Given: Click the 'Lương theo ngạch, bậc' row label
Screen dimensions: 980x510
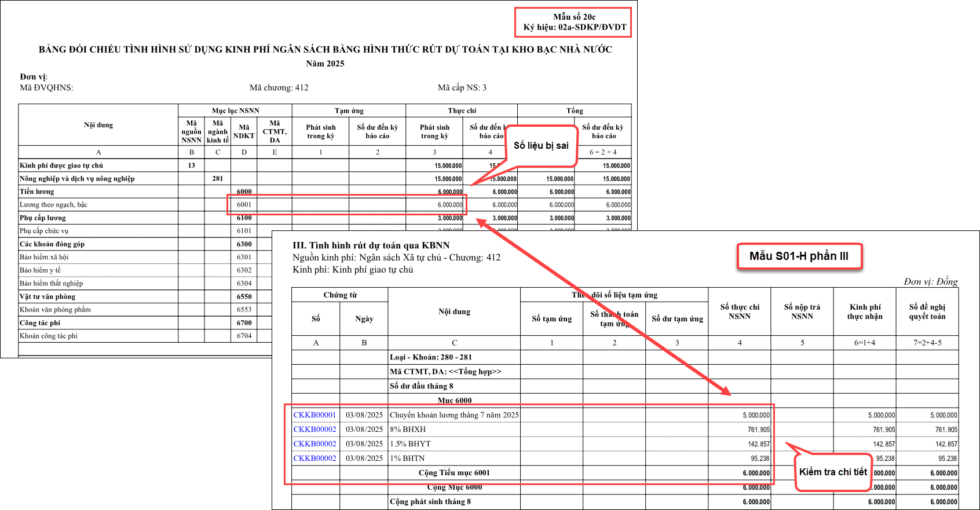Looking at the screenshot, I should tap(53, 205).
